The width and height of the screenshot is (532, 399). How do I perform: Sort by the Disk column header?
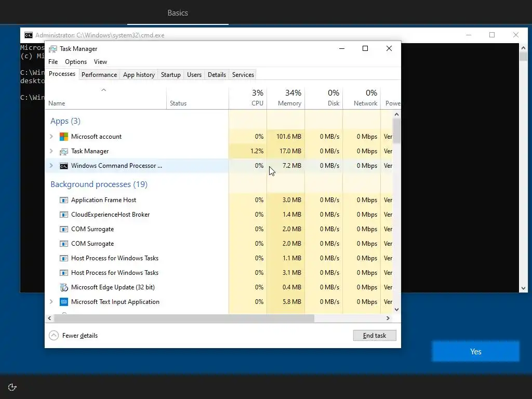pos(324,98)
